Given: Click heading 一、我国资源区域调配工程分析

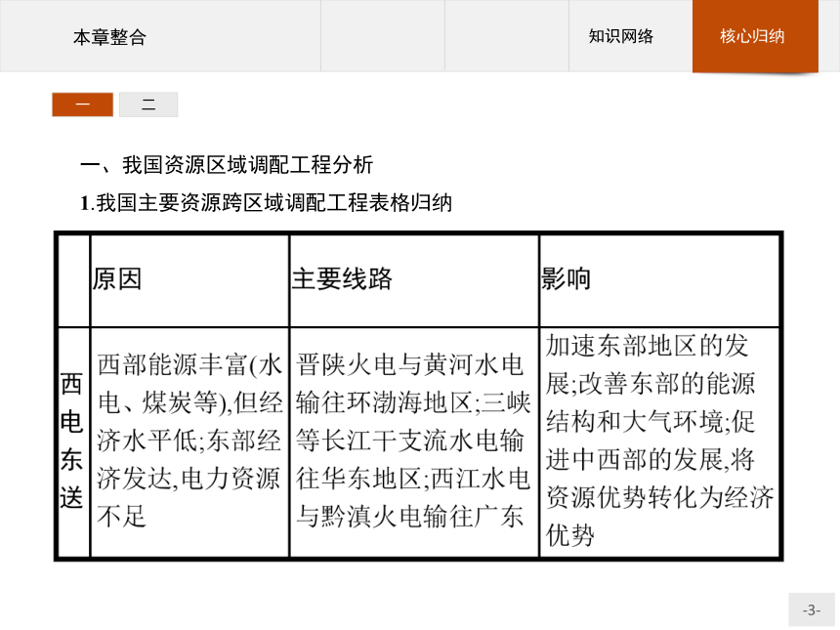Looking at the screenshot, I should (x=226, y=164).
